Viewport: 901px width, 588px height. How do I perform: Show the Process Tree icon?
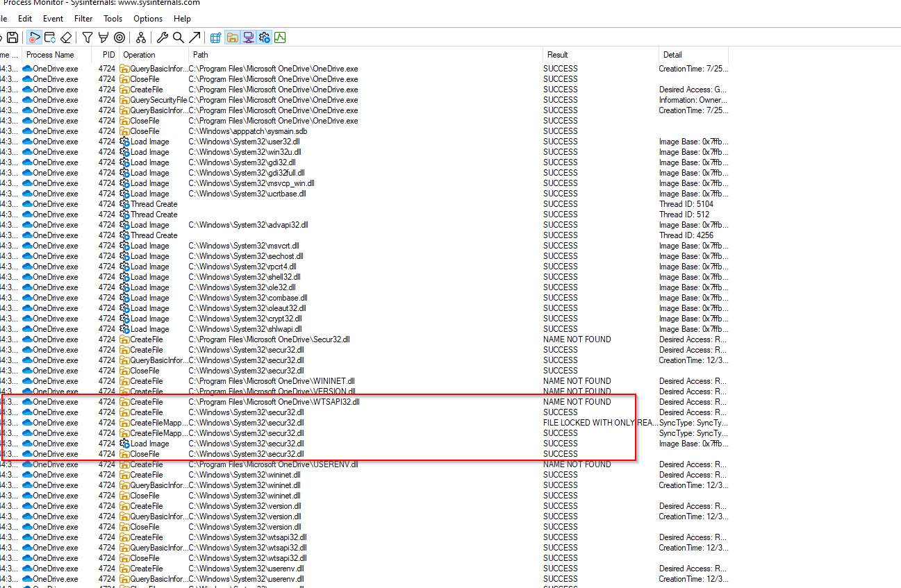coord(141,37)
